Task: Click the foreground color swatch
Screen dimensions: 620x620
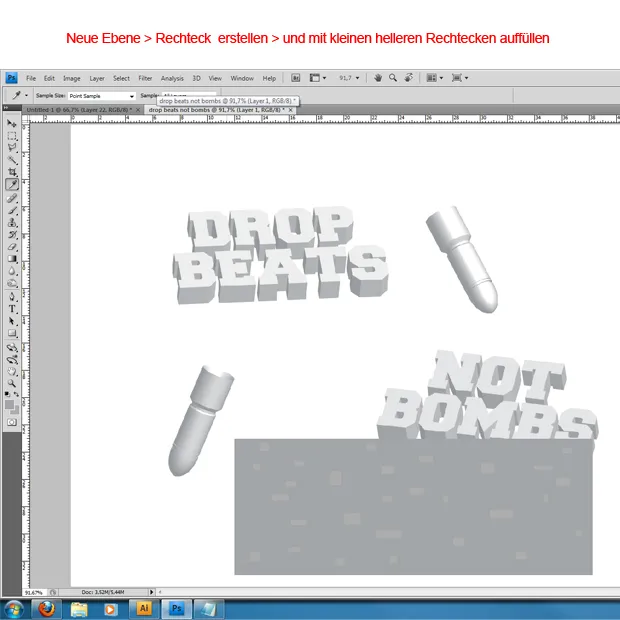Action: pos(10,403)
